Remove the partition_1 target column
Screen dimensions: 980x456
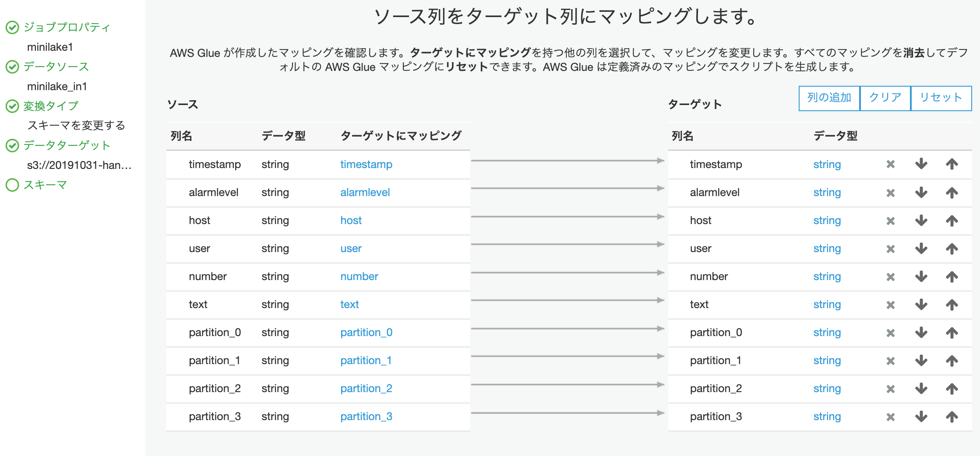coord(890,361)
